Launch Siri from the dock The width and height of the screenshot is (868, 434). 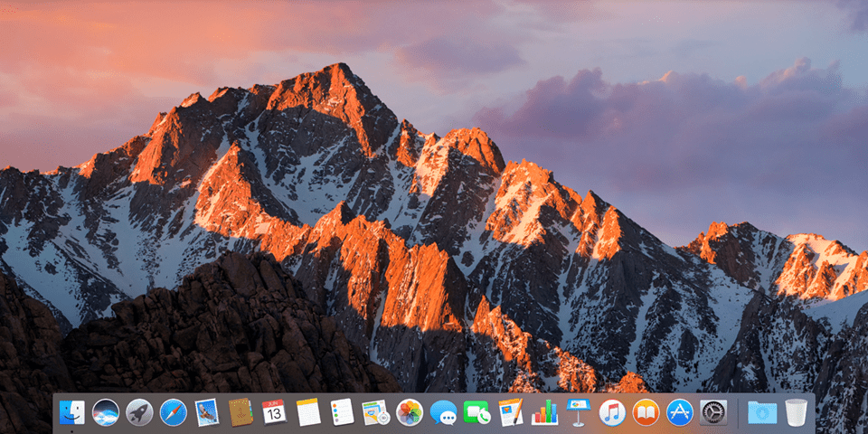coord(106,412)
